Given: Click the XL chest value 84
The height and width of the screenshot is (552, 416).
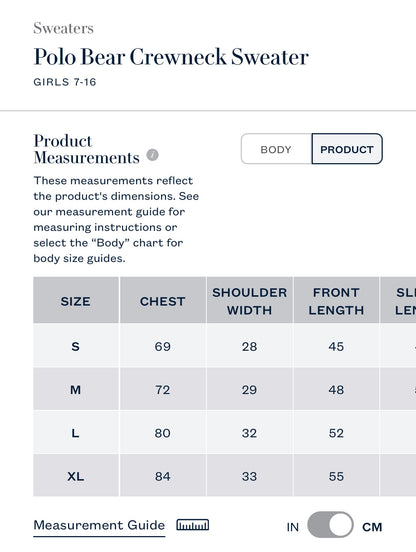Looking at the screenshot, I should click(163, 476).
